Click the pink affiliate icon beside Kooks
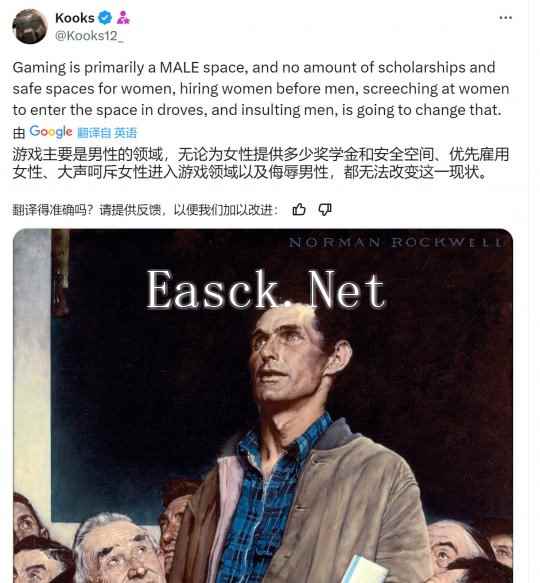540x583 pixels. [x=123, y=17]
